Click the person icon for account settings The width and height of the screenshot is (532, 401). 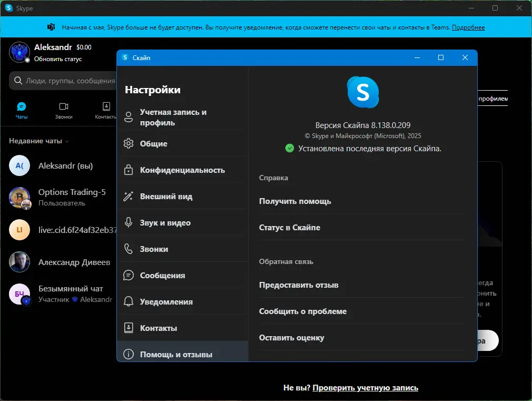[x=129, y=117]
